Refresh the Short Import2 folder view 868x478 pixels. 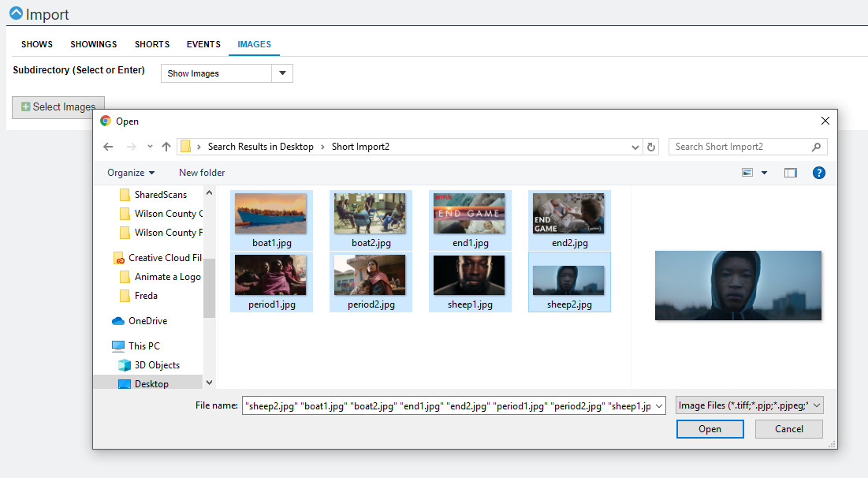click(651, 147)
